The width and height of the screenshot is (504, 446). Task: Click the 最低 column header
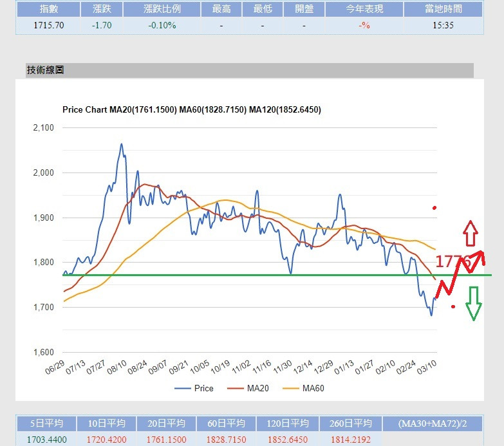(x=263, y=8)
